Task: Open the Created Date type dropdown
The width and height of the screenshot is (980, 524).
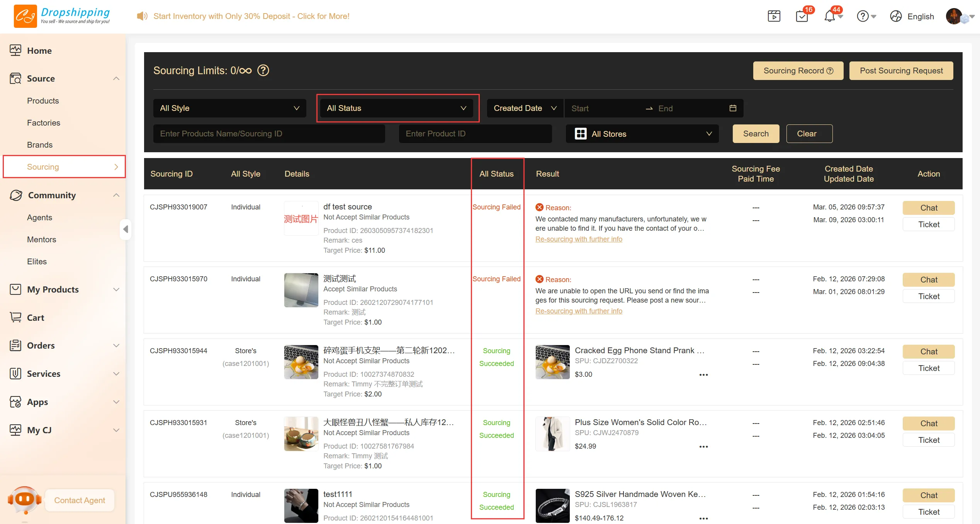Action: tap(525, 108)
